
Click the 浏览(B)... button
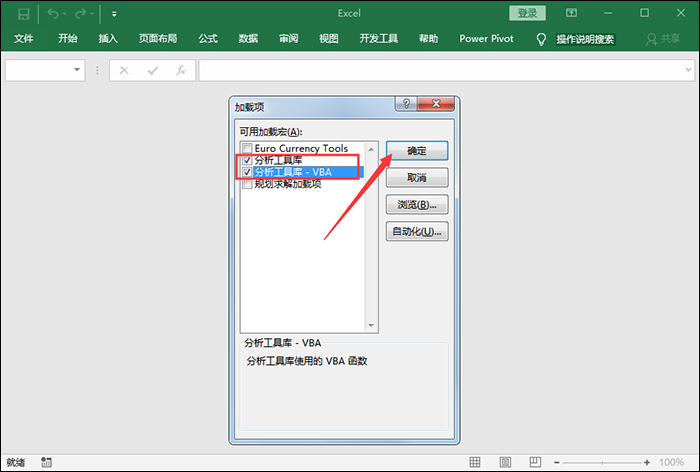(x=417, y=205)
